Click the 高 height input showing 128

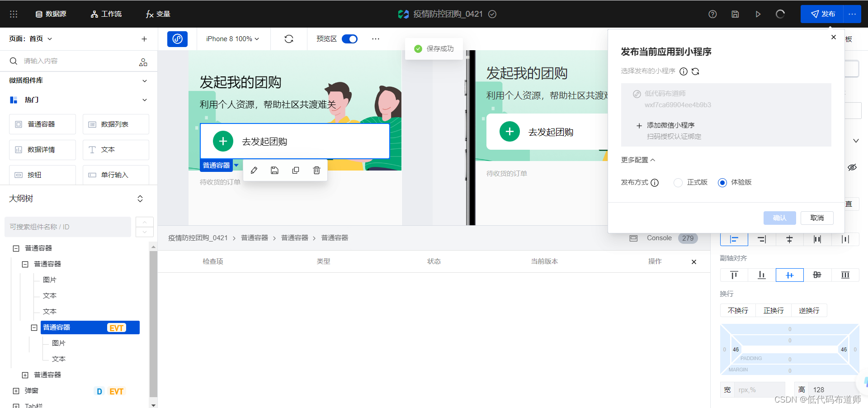pos(832,390)
